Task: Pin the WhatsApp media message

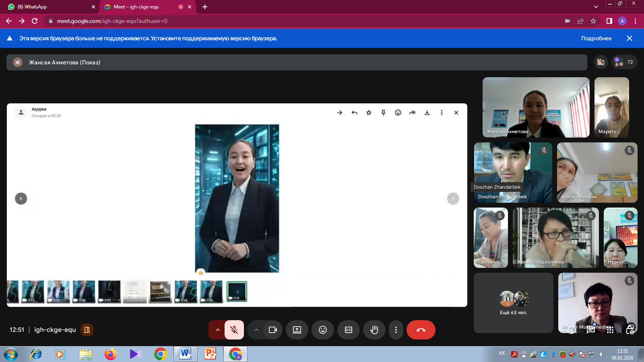Action: click(x=383, y=113)
